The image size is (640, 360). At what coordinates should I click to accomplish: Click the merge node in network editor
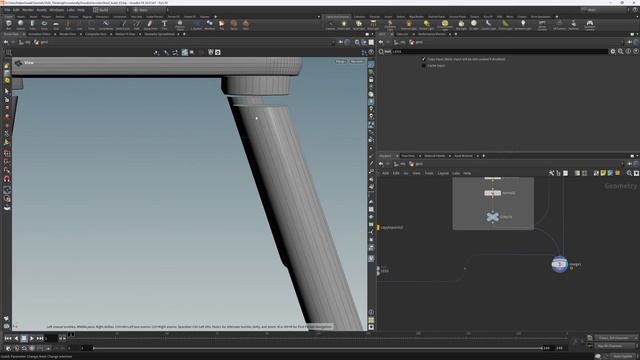point(560,264)
